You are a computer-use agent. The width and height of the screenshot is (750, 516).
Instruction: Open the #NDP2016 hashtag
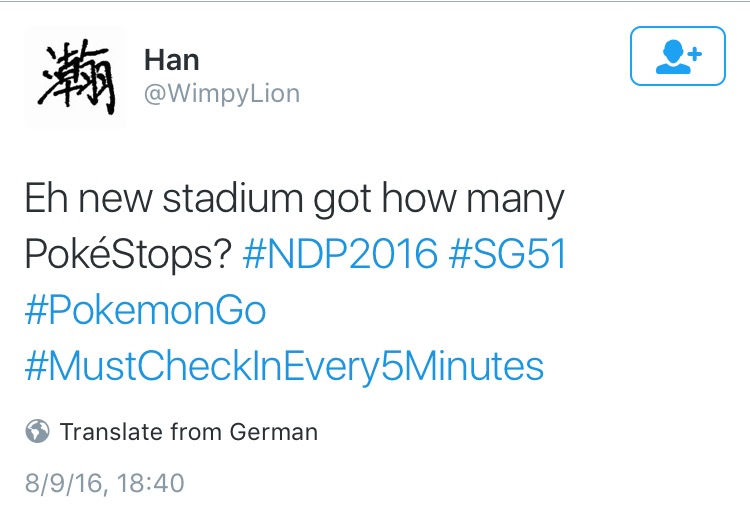[x=340, y=254]
